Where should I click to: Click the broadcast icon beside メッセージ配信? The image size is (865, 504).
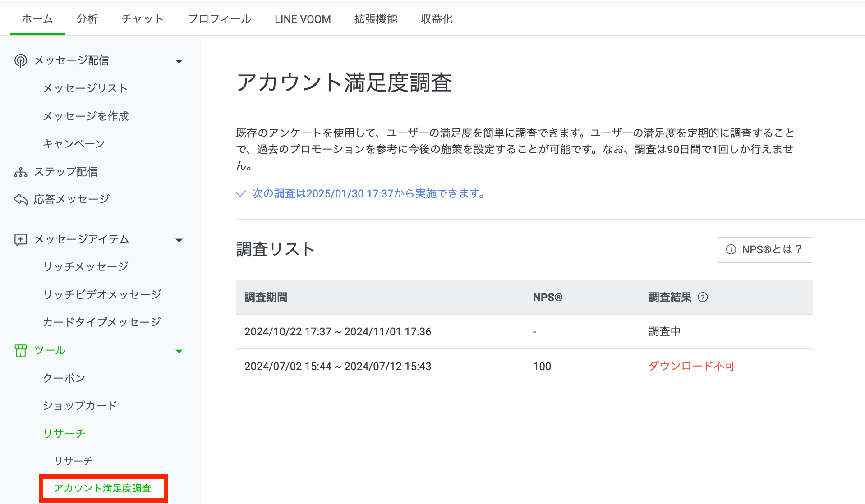(20, 60)
